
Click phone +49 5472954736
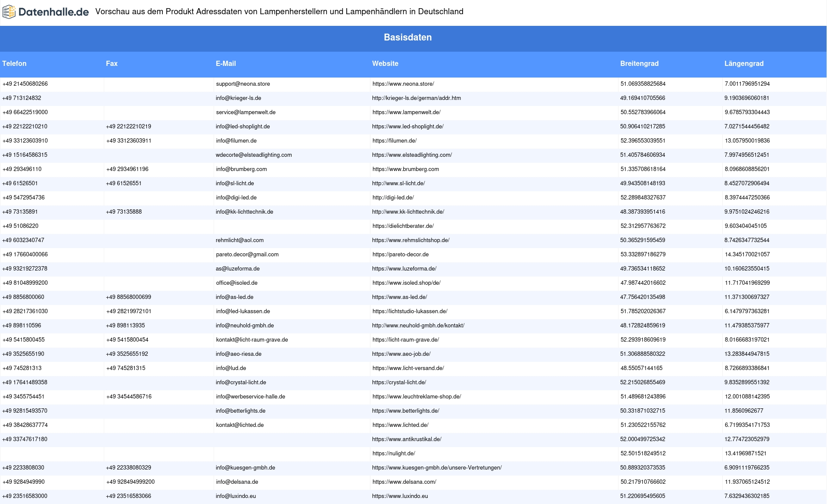click(x=24, y=198)
